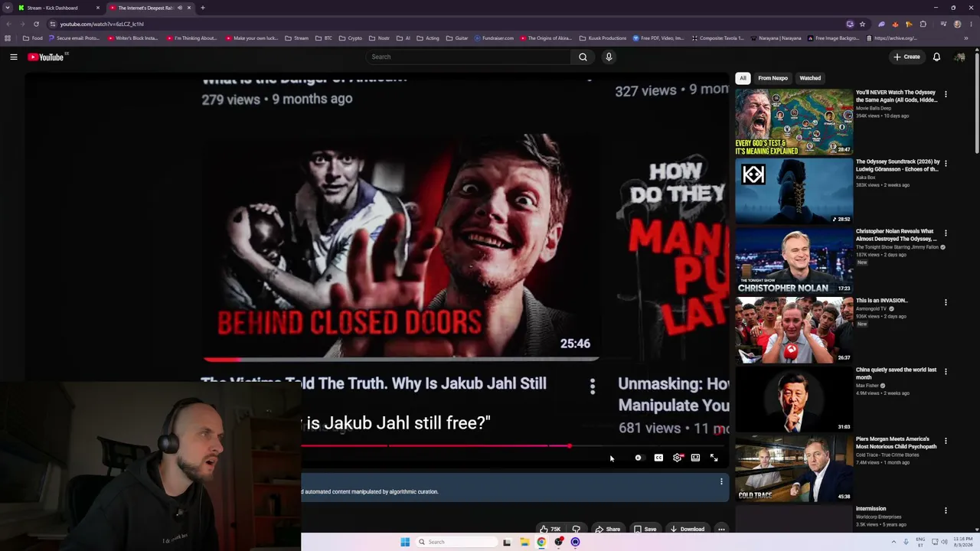Seek on the red video progress bar
Screen dimensions: 980x551
tap(513, 445)
